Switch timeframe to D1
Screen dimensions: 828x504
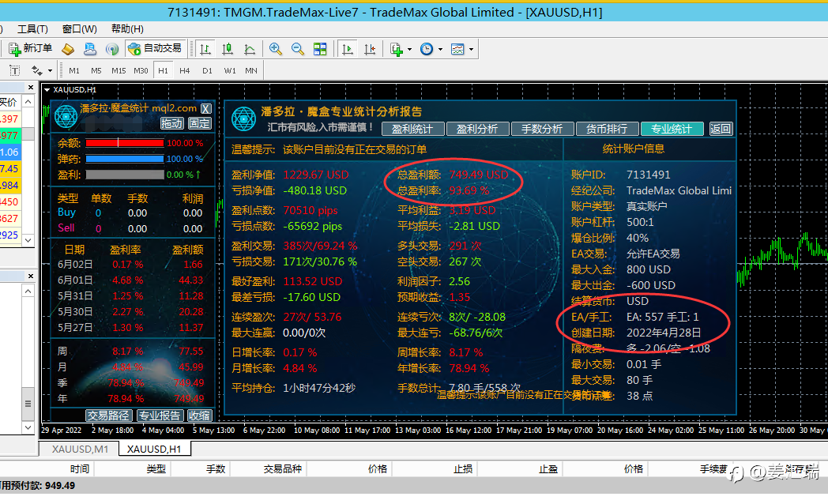coord(207,70)
